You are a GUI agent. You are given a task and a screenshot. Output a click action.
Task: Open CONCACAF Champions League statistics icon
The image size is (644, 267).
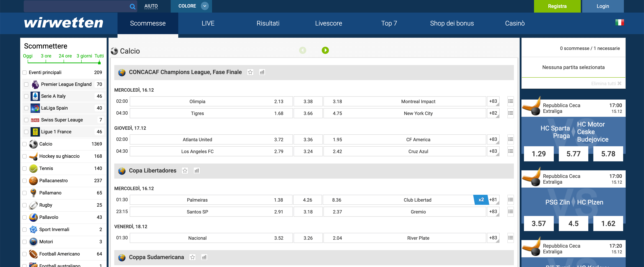262,72
